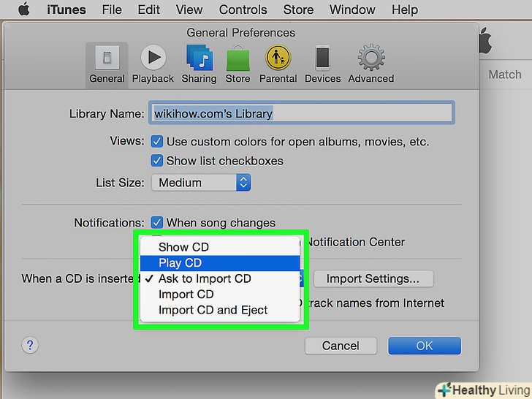Open the Devices preferences icon
Viewport: 532px width, 399px height.
click(322, 58)
